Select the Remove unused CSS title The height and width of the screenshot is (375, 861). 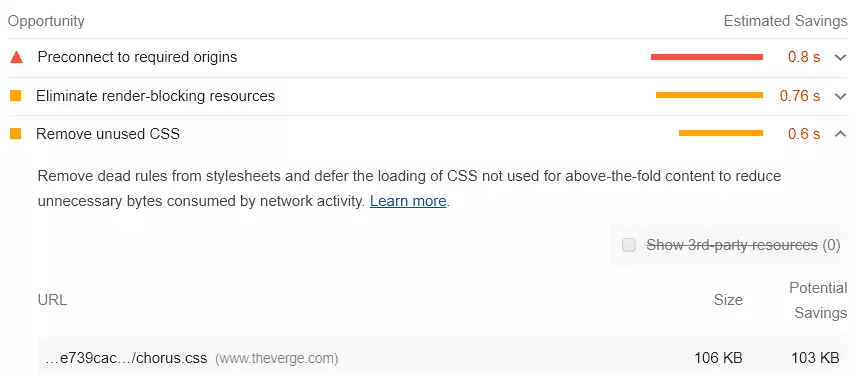click(x=108, y=133)
